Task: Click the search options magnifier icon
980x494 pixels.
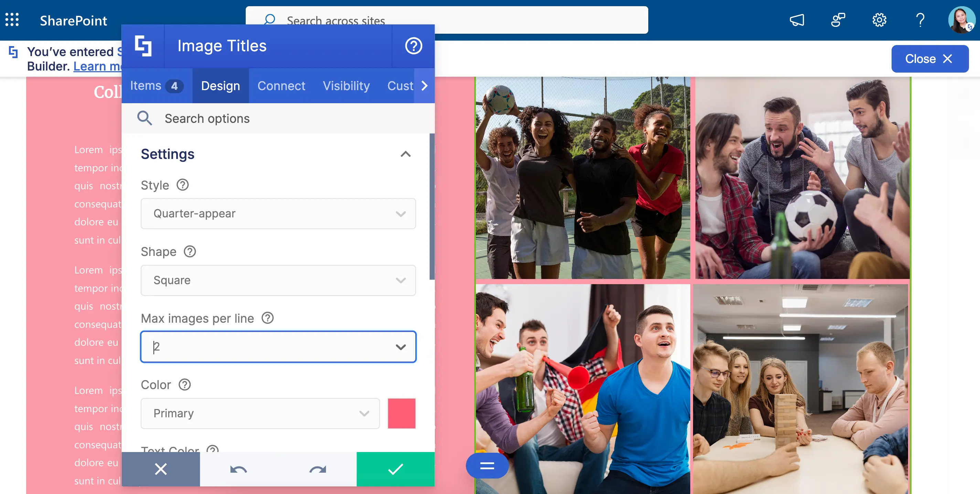Action: [145, 118]
